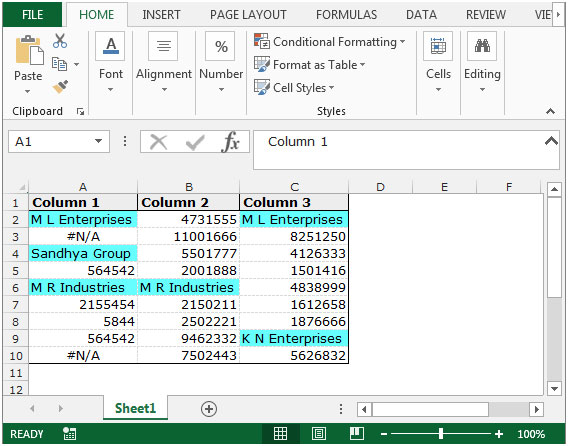The image size is (568, 446).
Task: Select the Sheet1 tab
Action: click(x=135, y=408)
